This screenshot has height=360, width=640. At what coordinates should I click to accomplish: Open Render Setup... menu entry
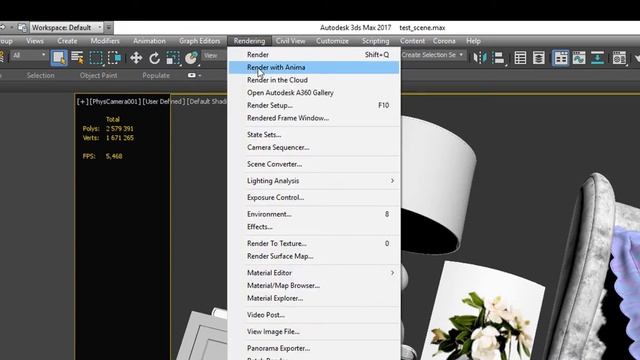(x=314, y=105)
